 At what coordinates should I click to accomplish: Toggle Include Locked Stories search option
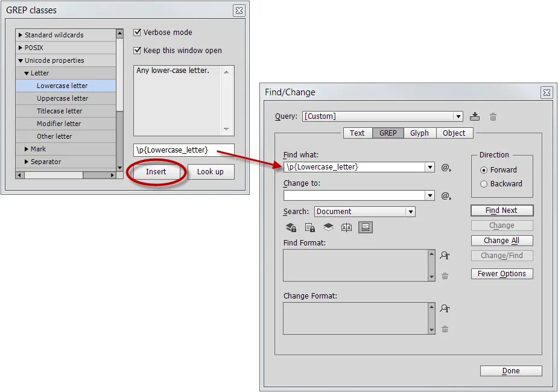tap(309, 227)
